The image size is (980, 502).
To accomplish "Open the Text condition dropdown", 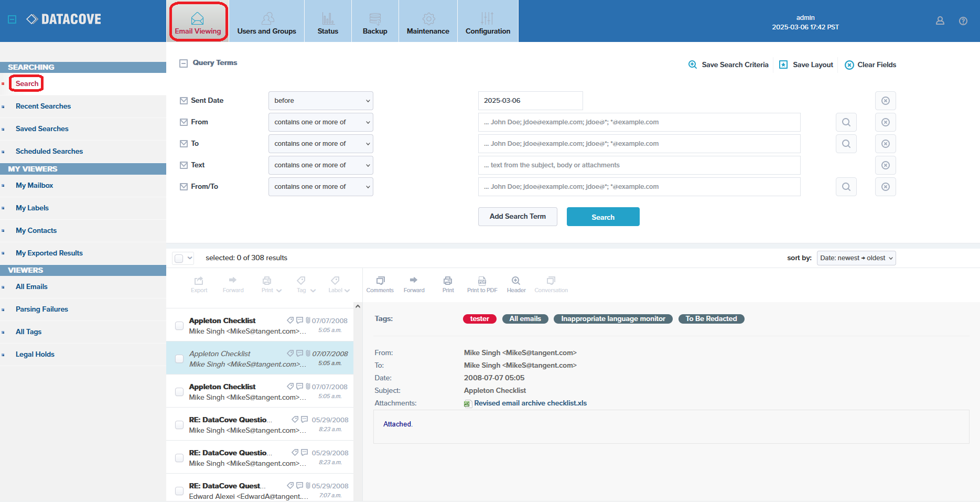I will click(321, 165).
